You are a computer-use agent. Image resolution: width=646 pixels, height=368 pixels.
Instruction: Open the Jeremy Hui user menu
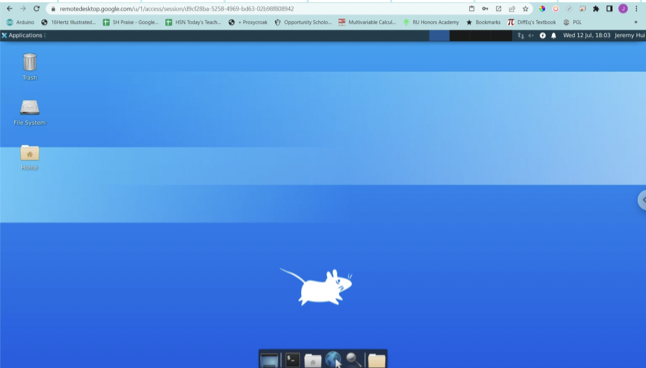click(x=630, y=35)
